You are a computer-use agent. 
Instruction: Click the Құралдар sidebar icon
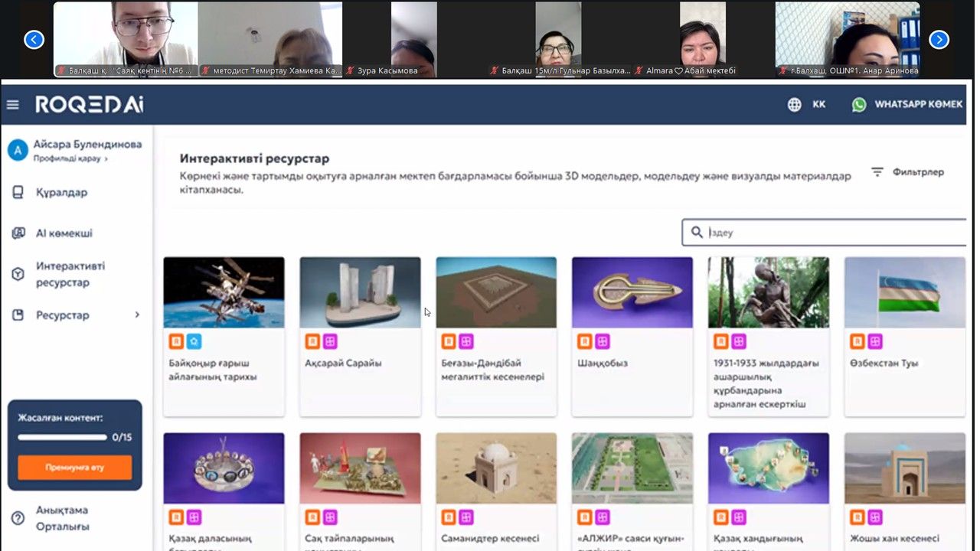[18, 193]
